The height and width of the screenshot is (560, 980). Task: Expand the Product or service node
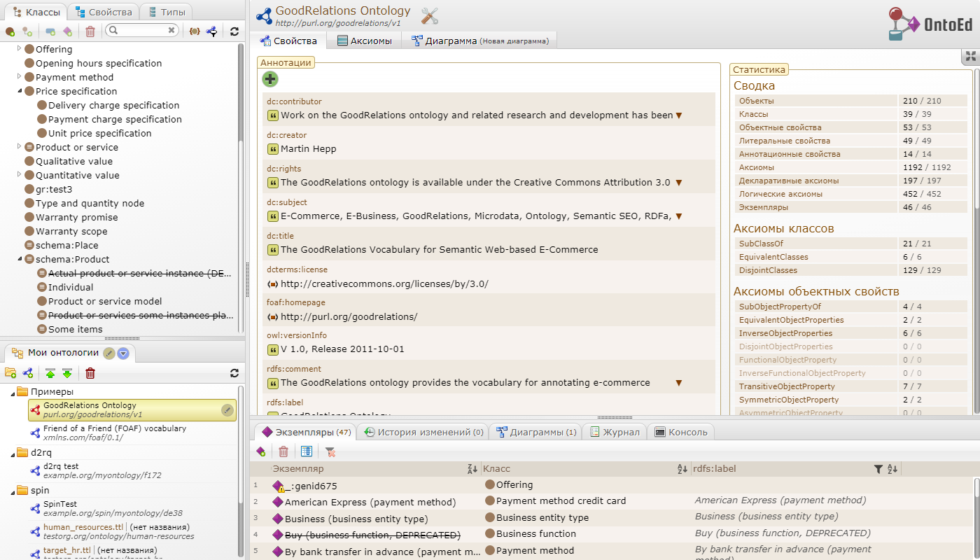coord(19,147)
